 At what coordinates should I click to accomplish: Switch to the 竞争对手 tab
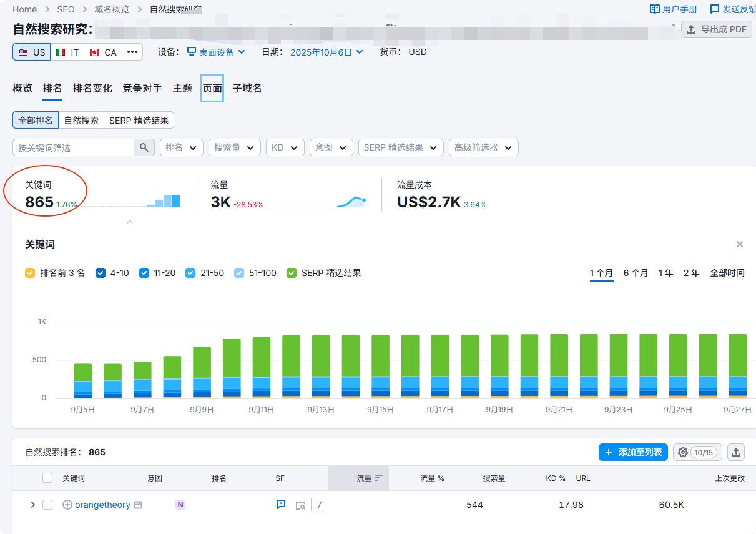tap(142, 88)
